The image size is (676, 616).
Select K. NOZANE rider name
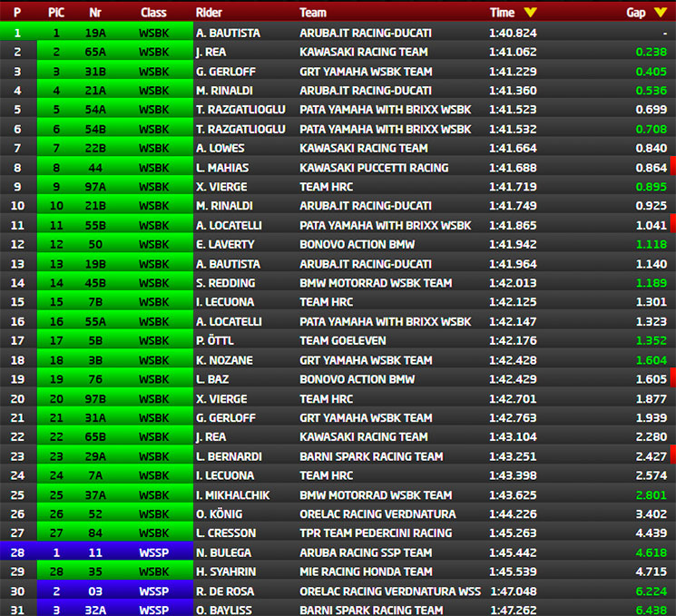[224, 360]
